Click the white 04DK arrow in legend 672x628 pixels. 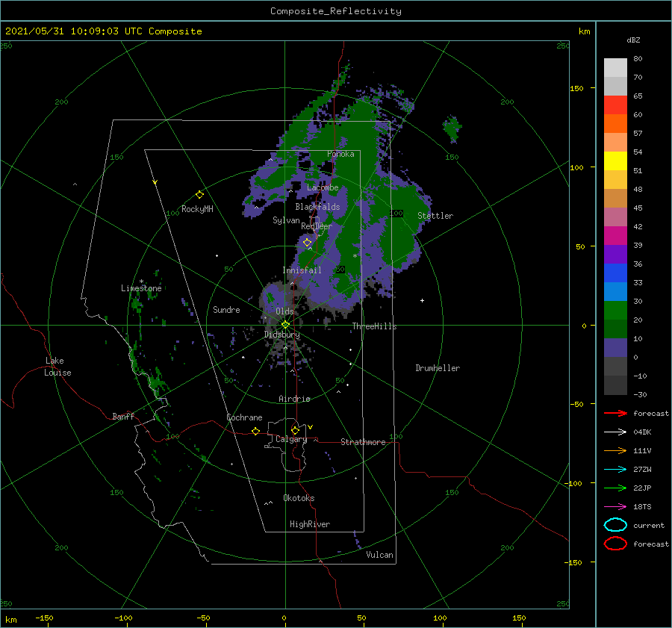coord(615,432)
